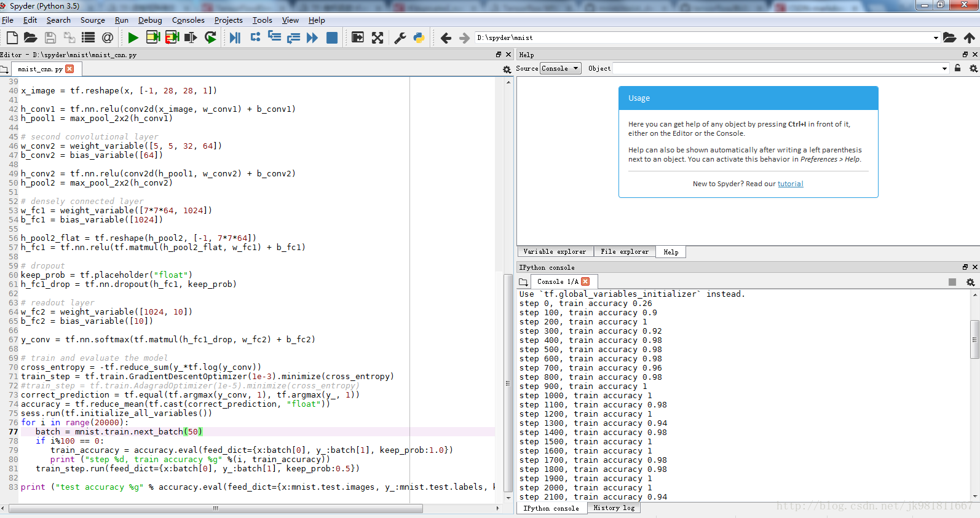This screenshot has height=518, width=980.
Task: Run file with green play icon
Action: [133, 37]
